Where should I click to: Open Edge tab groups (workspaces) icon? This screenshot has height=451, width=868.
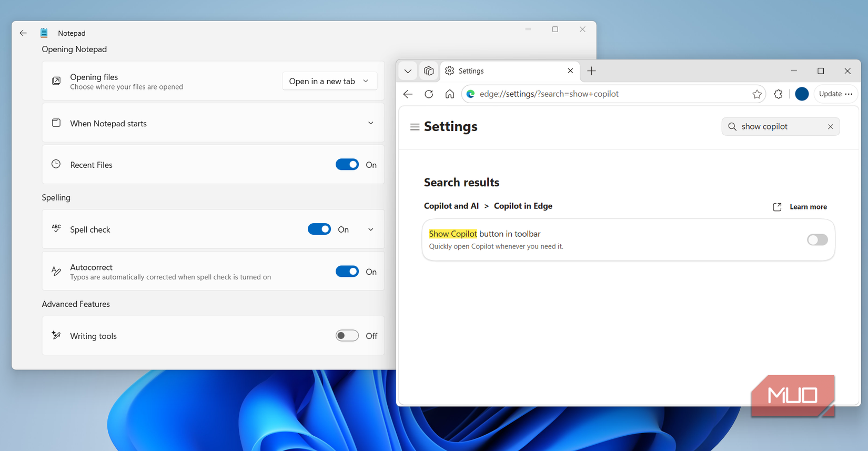pyautogui.click(x=429, y=71)
